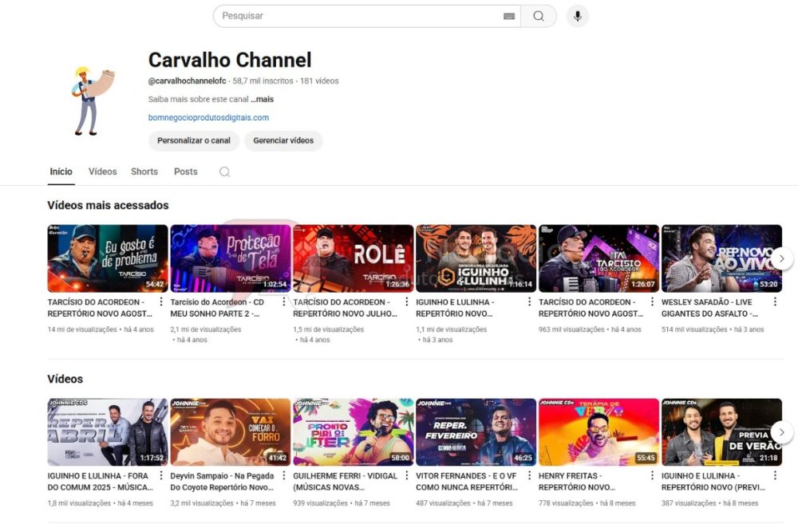798x532 pixels.
Task: Open title WESLEY SAFADÃO - LIVE GIGANTES DO ASFALTO
Action: click(710, 308)
